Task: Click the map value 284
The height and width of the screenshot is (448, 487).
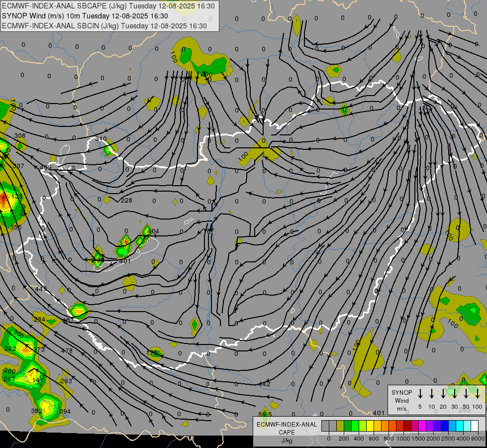Action: pos(39,319)
